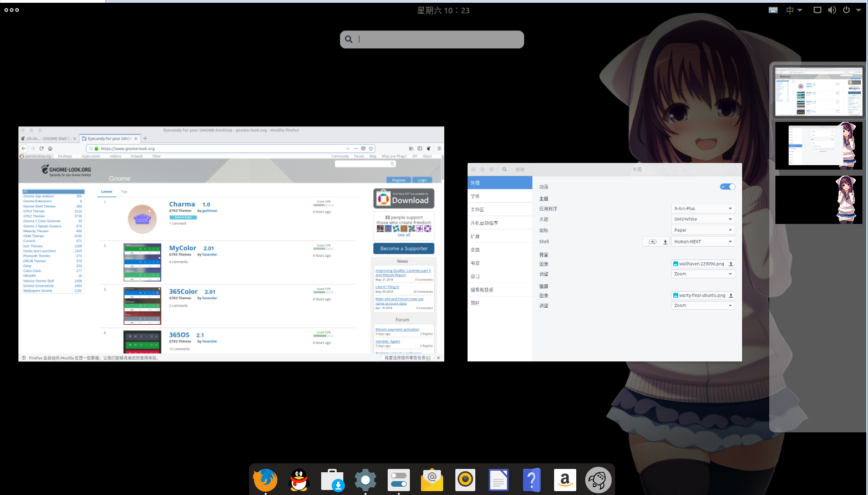The height and width of the screenshot is (495, 868).
Task: Open the X-Arc-Plus application theme dropdown
Action: tap(703, 208)
